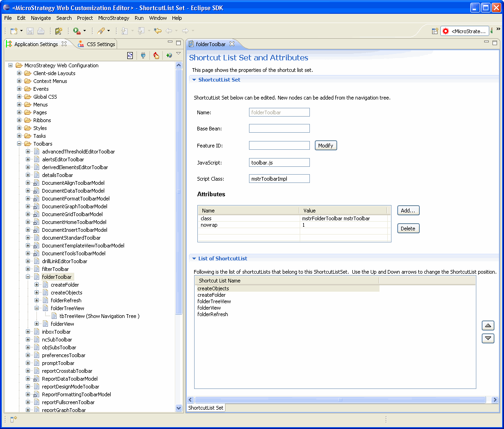Open the Run launch dropdown arrow
Viewport: 504px width, 429px height.
point(84,31)
